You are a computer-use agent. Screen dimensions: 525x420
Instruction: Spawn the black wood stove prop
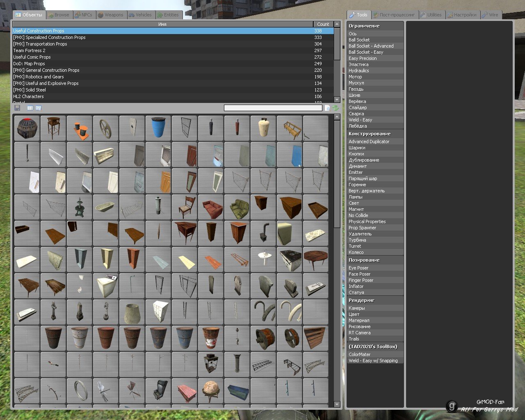pyautogui.click(x=263, y=233)
